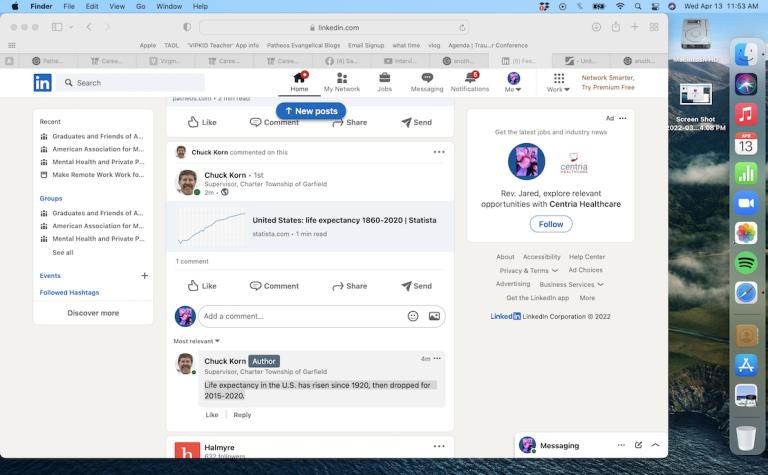Comment on Chuck Korn's Statista post

[x=274, y=286]
